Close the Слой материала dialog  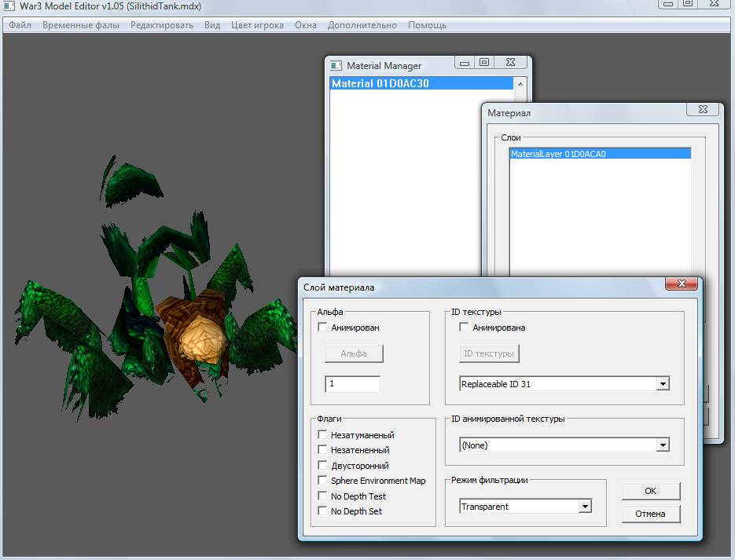point(681,284)
